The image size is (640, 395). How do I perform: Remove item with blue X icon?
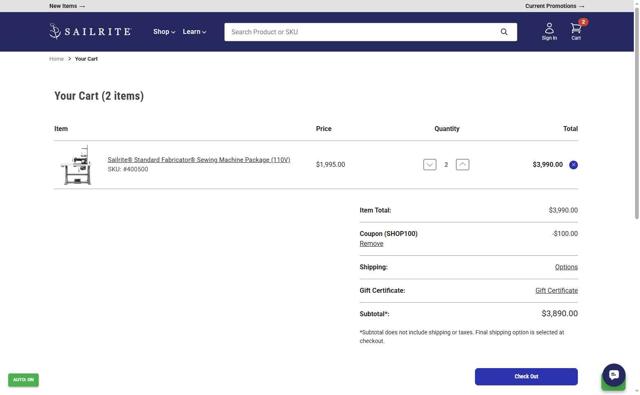pyautogui.click(x=573, y=165)
